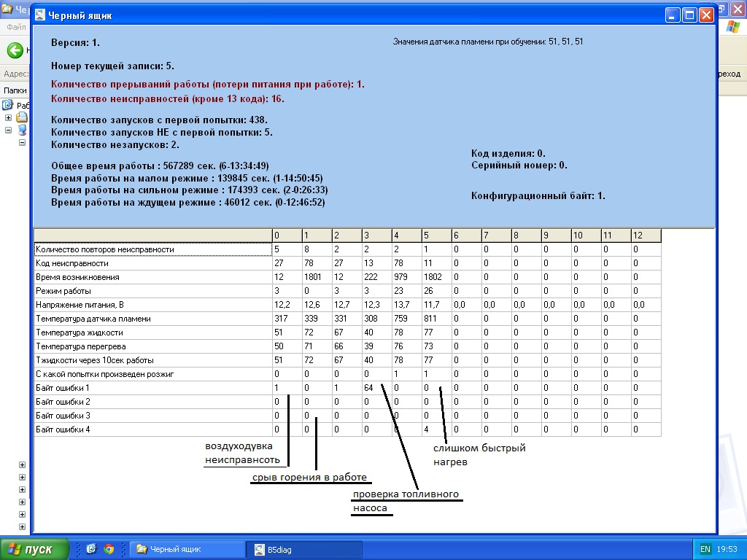Viewport: 747px width, 560px height.
Task: Select row label Байт ошибки 2
Action: coord(153,402)
